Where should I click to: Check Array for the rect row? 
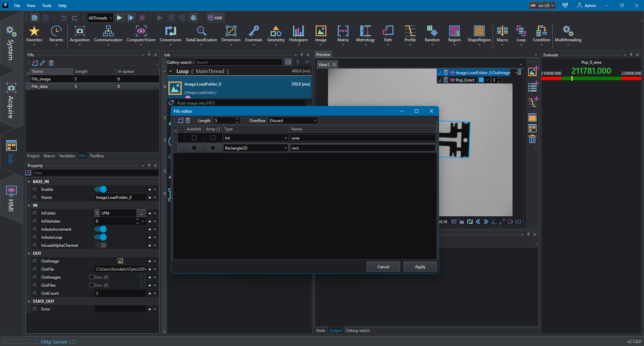coord(213,148)
